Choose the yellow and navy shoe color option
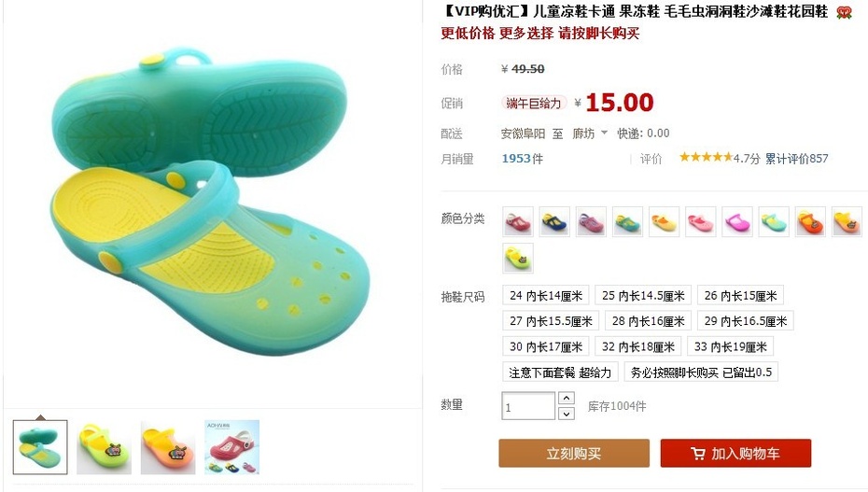The height and width of the screenshot is (492, 868). tap(554, 221)
